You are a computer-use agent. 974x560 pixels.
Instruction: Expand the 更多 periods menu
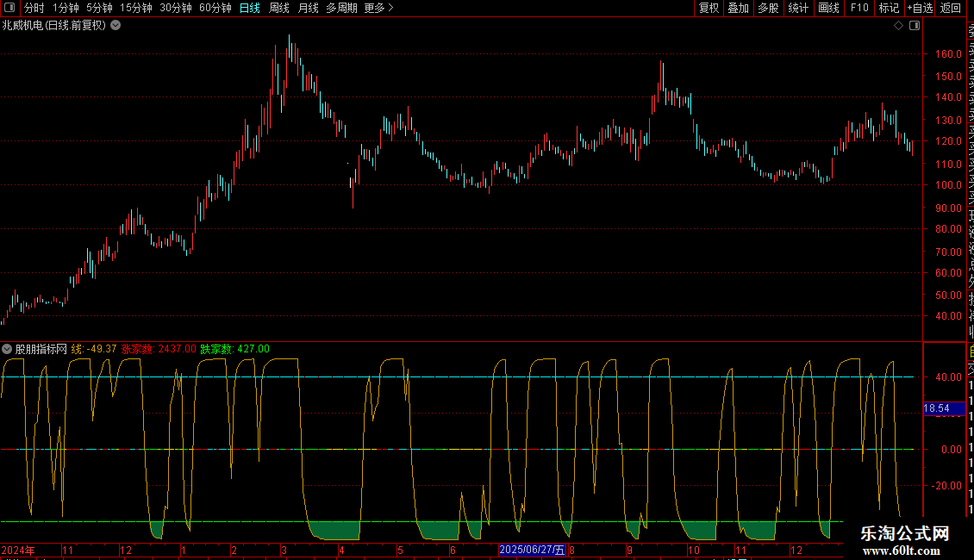tap(378, 8)
